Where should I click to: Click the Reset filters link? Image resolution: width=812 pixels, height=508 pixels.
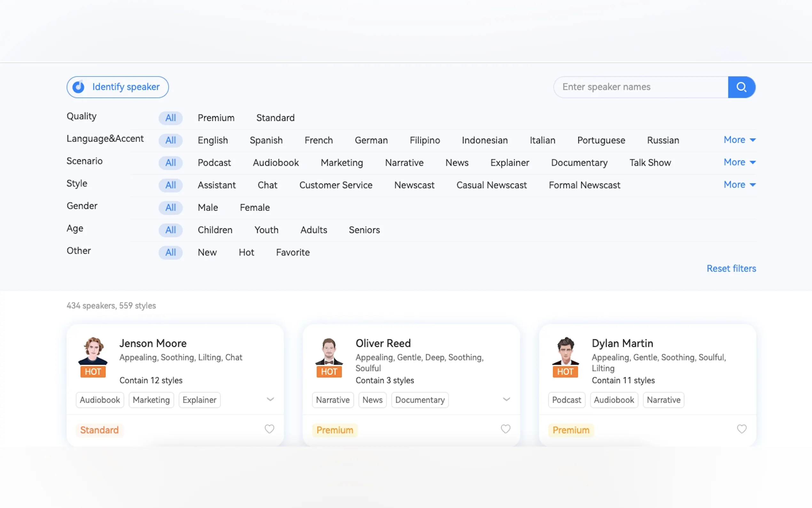tap(731, 268)
